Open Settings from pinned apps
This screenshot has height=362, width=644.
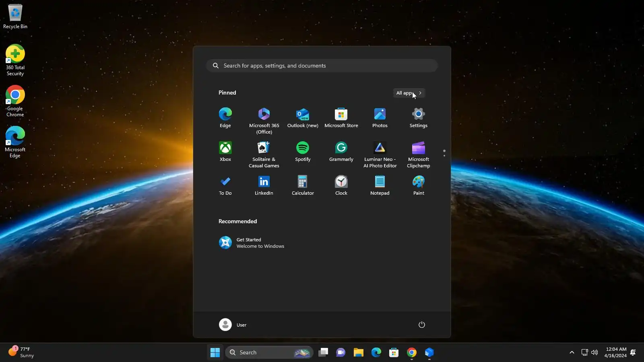click(x=419, y=118)
